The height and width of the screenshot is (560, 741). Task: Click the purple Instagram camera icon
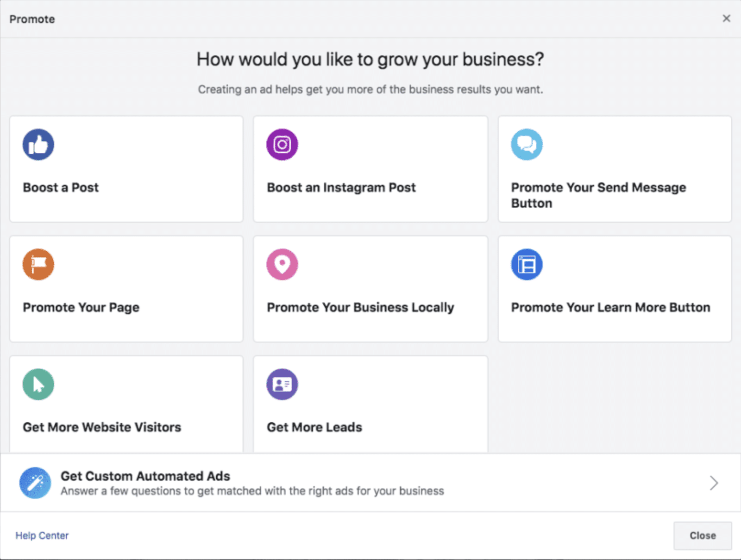pos(282,144)
